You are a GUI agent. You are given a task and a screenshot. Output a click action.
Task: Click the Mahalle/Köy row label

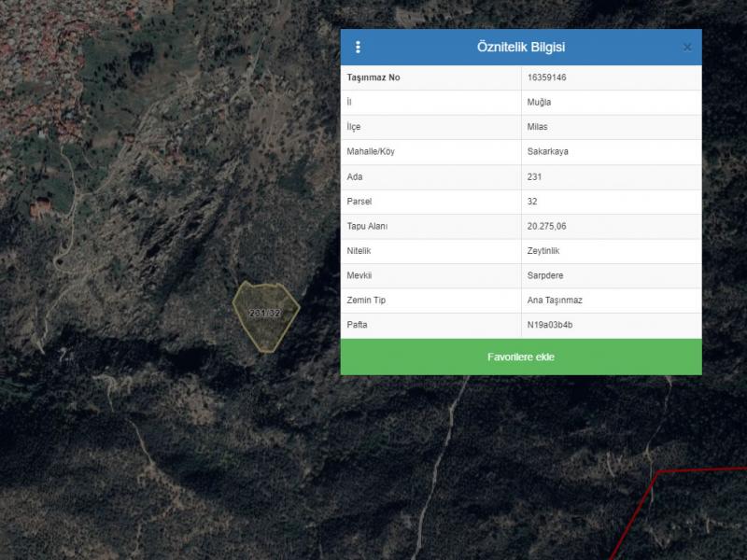click(371, 152)
